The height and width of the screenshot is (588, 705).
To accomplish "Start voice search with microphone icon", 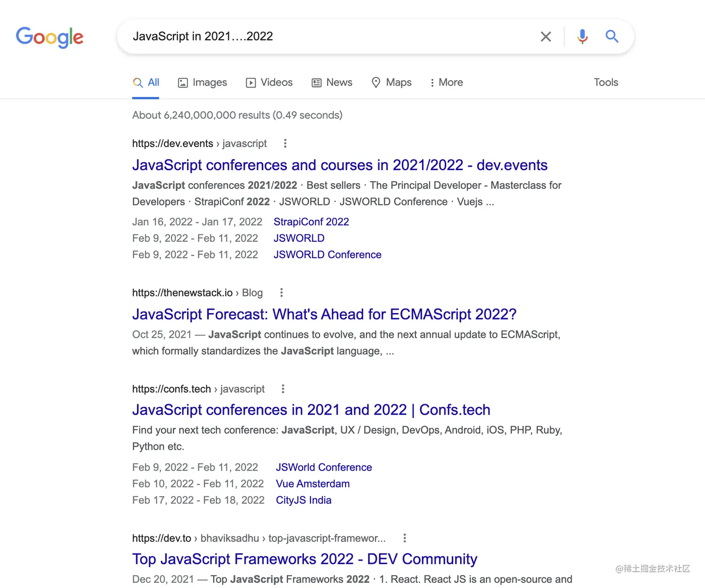I will tap(582, 36).
